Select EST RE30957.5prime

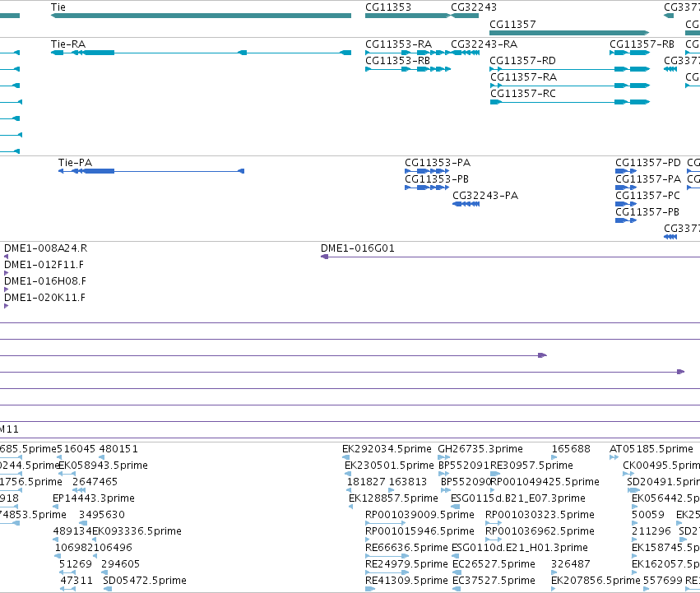[x=531, y=466]
